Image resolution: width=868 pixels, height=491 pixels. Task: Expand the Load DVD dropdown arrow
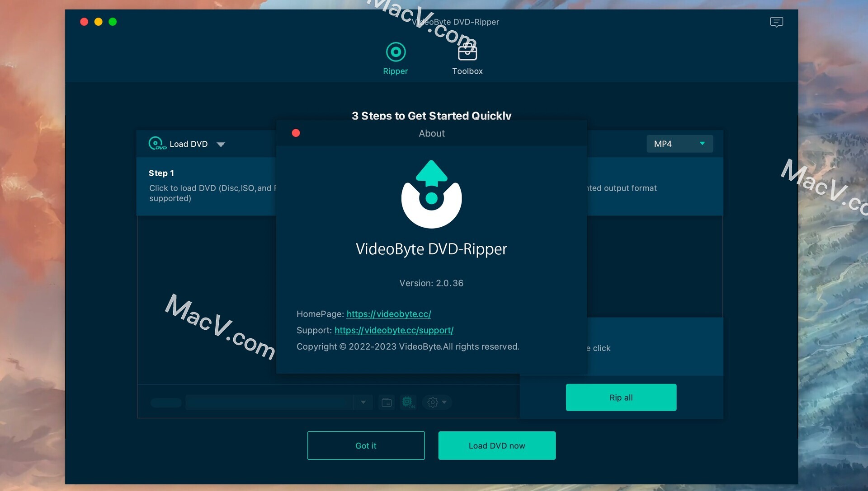(x=221, y=144)
